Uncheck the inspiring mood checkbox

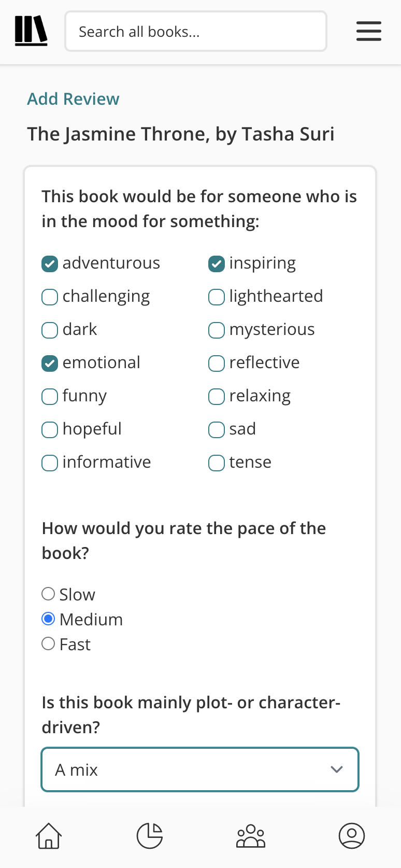216,263
